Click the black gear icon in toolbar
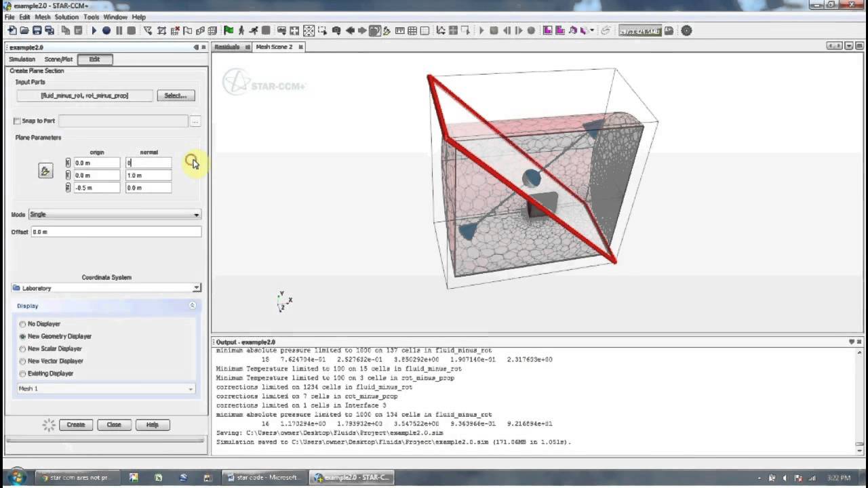 click(x=686, y=30)
